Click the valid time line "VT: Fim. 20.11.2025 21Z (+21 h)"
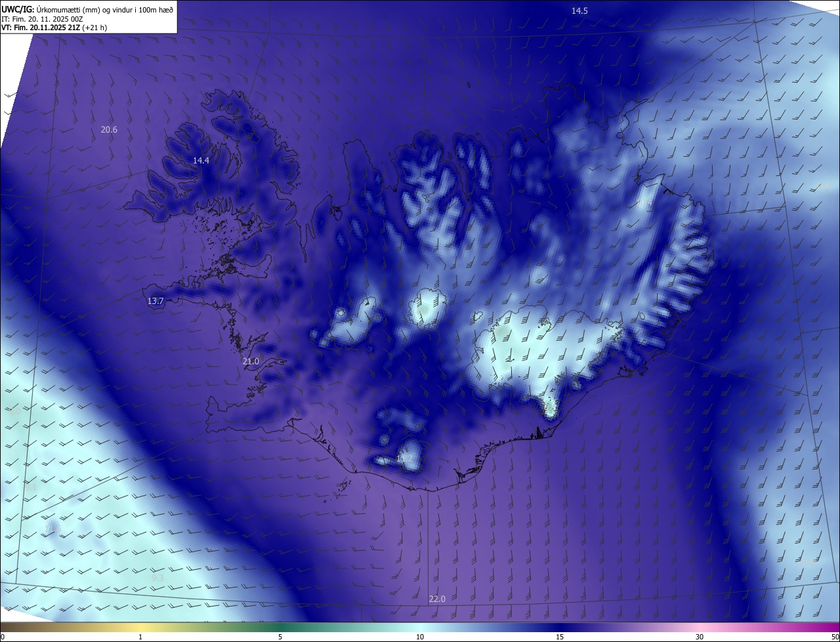This screenshot has width=840, height=642. click(x=54, y=28)
